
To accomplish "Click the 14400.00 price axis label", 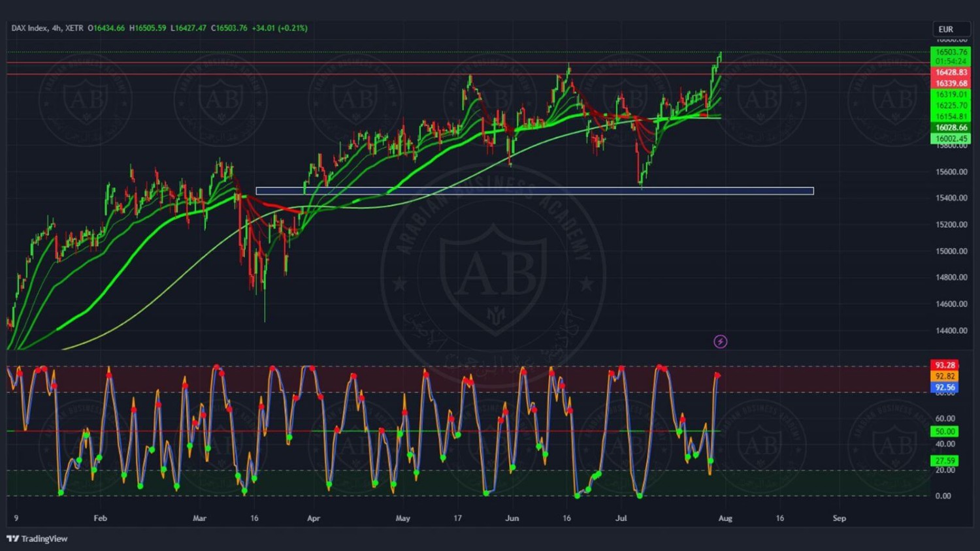I will (x=951, y=330).
